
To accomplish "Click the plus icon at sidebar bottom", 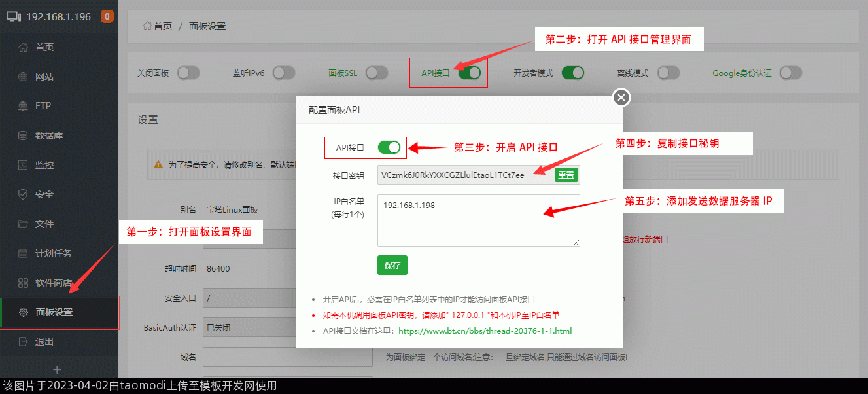I will (x=58, y=370).
